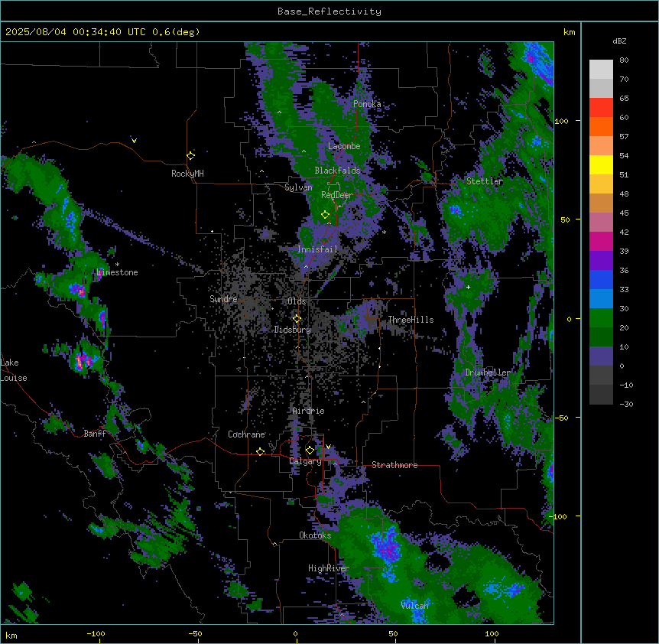Click the Cochrane city label
Image resolution: width=659 pixels, height=644 pixels.
click(246, 434)
